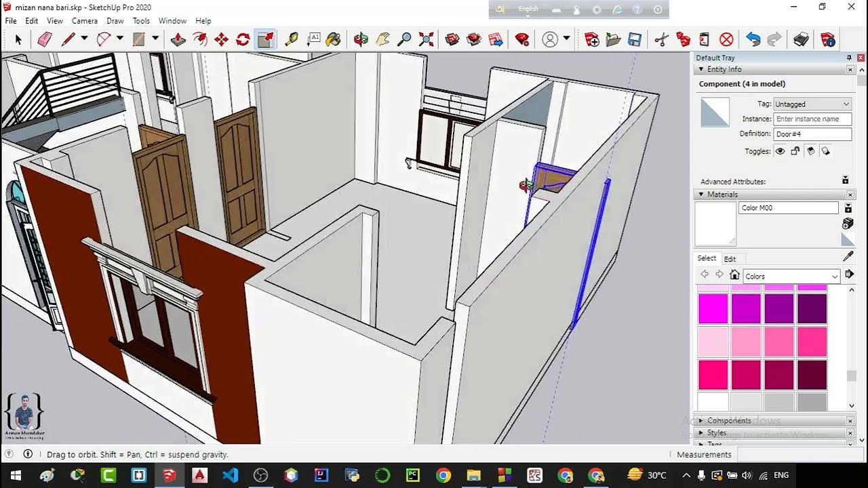Choose the Text label tool
868x488 pixels.
313,39
